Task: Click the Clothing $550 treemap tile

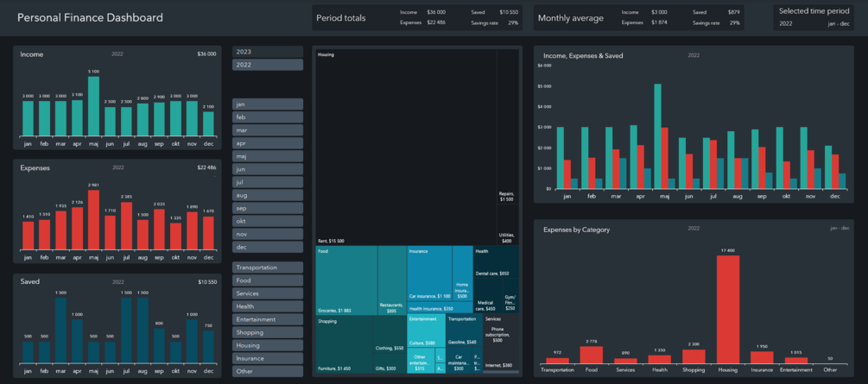Action: click(390, 335)
